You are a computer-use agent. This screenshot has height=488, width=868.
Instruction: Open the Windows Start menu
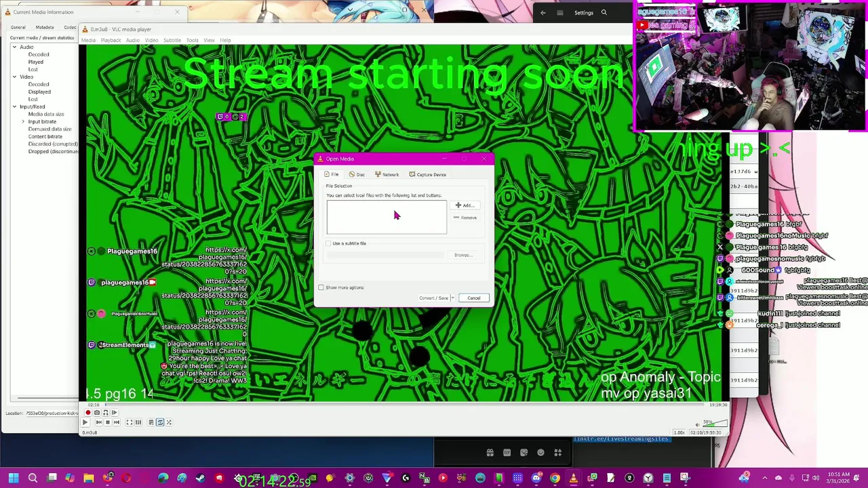(x=14, y=478)
